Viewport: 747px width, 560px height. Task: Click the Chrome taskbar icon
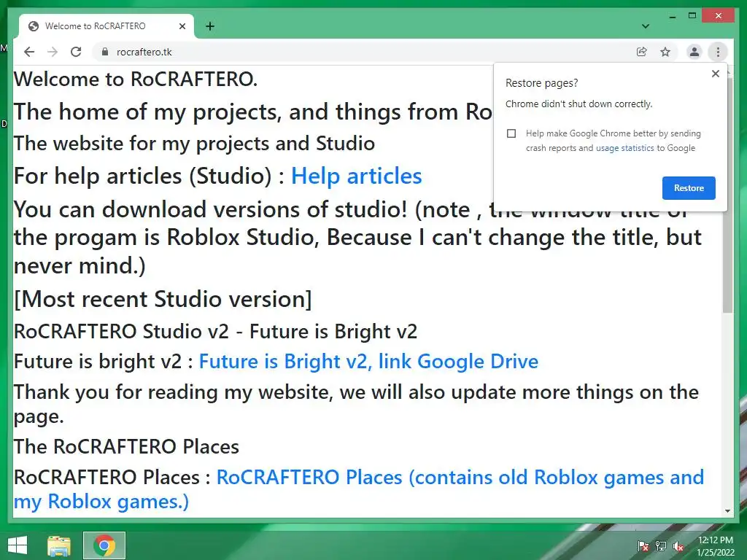pos(104,545)
